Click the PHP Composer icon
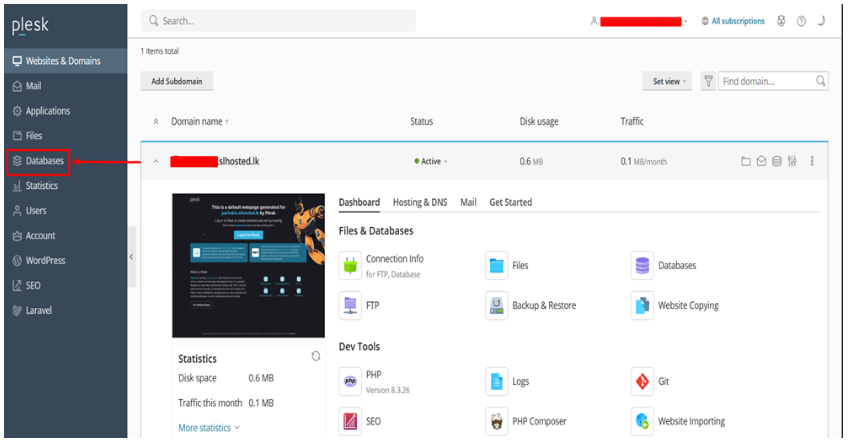The width and height of the screenshot is (850, 441). [497, 421]
